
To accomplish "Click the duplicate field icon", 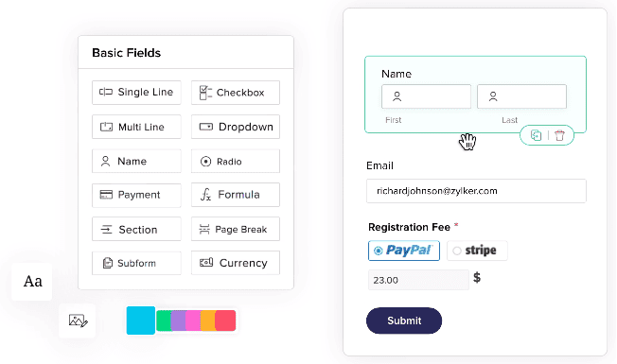I will point(536,135).
